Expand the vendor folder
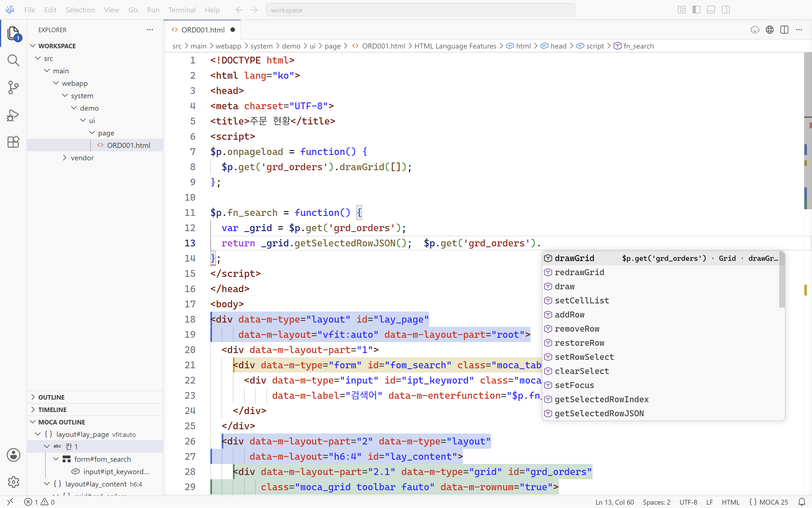The image size is (812, 508). pyautogui.click(x=65, y=157)
